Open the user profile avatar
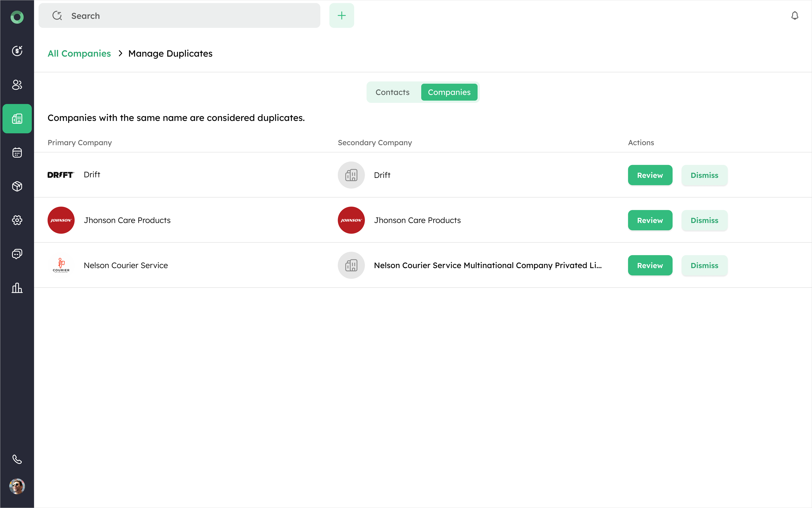The height and width of the screenshot is (508, 812). coord(17,486)
